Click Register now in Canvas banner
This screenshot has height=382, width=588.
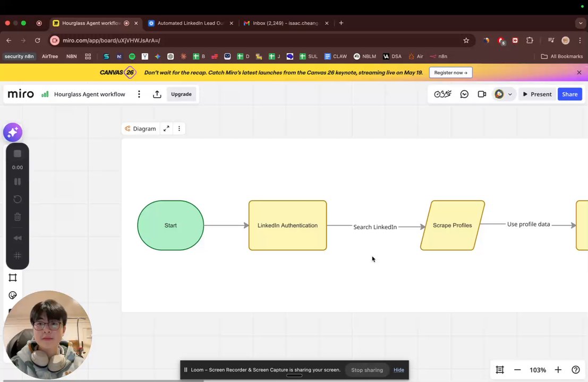[x=451, y=73]
